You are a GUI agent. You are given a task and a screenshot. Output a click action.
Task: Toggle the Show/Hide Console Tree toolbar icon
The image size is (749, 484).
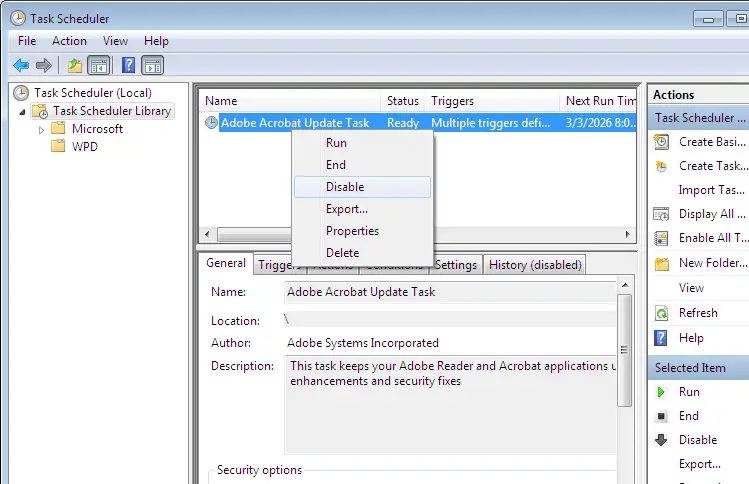pyautogui.click(x=99, y=65)
